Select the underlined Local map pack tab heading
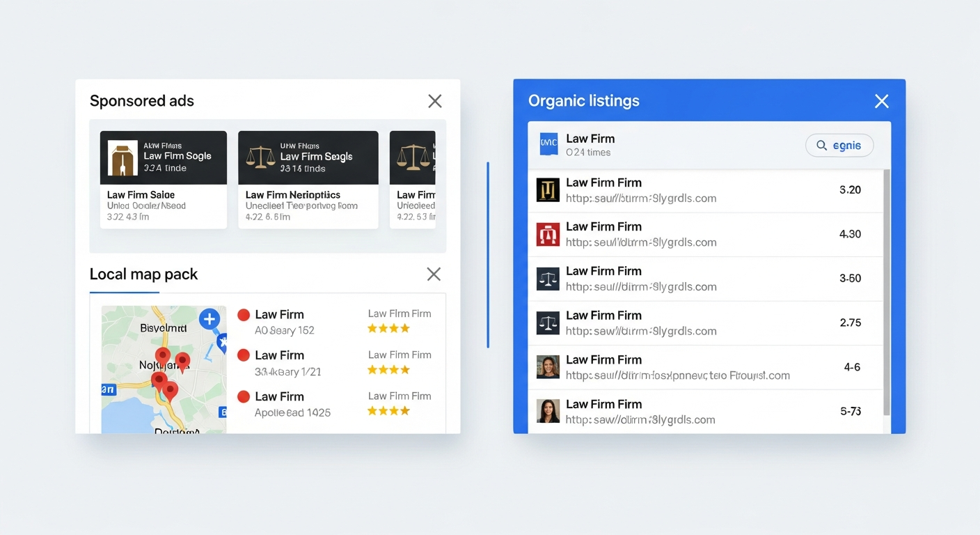The width and height of the screenshot is (980, 535). [x=143, y=274]
